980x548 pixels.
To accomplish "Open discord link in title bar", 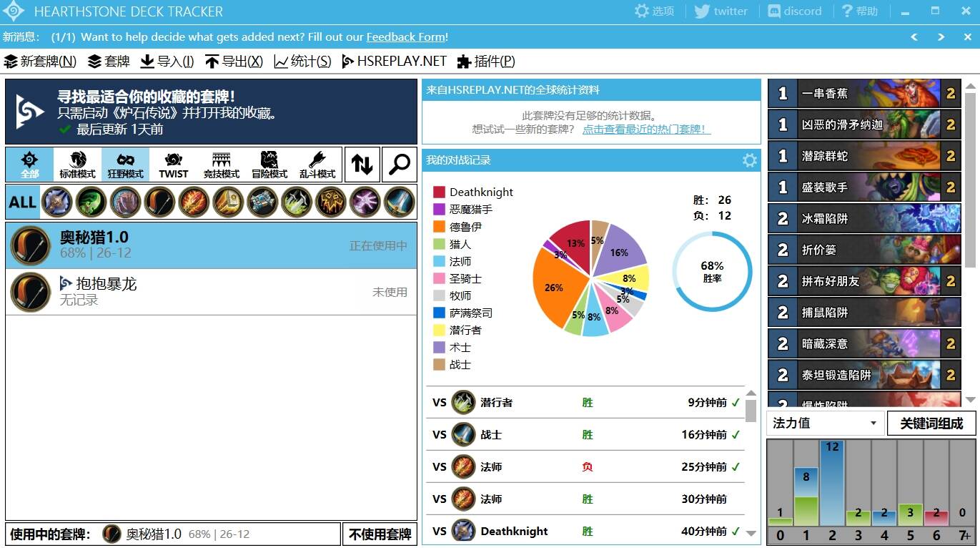I will pyautogui.click(x=794, y=11).
